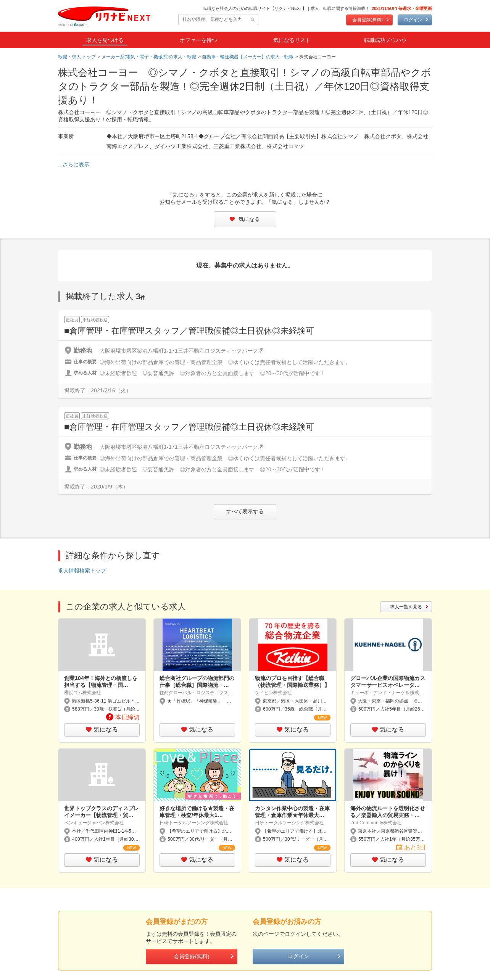Open 好きな場所で働ける★製造 job title
The width and height of the screenshot is (490, 980).
click(x=197, y=812)
